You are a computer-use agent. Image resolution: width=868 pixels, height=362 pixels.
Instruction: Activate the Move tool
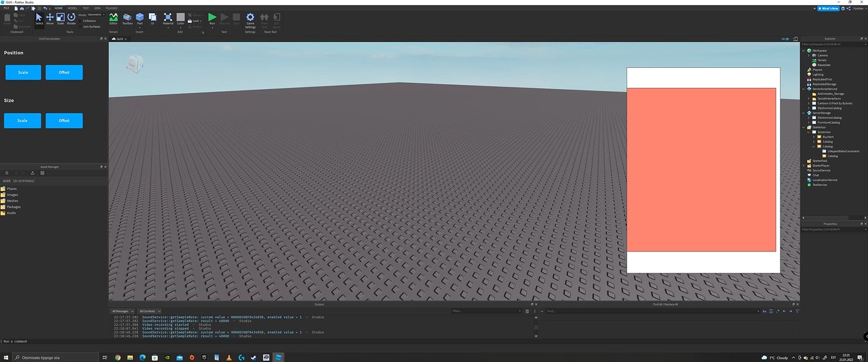point(50,19)
